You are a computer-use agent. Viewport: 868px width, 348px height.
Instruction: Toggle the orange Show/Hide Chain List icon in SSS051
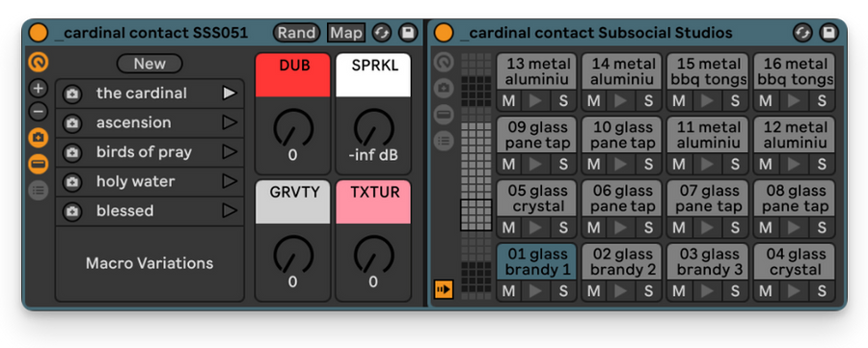pyautogui.click(x=39, y=164)
